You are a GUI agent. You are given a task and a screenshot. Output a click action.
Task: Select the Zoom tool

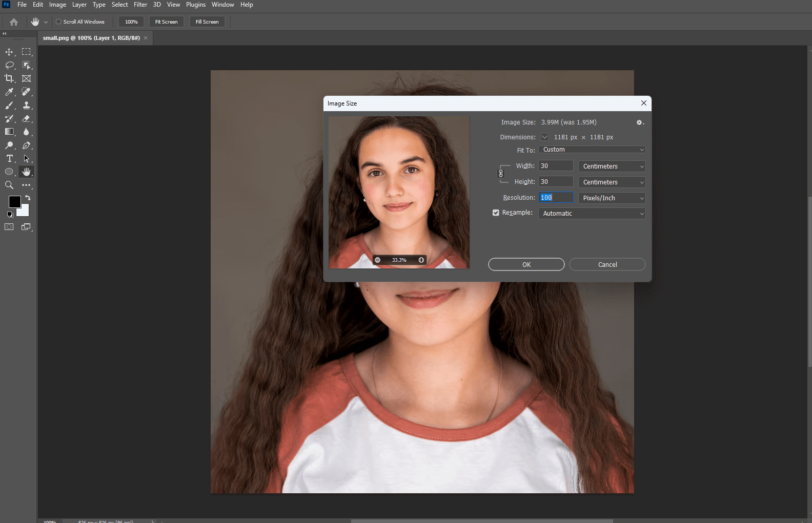tap(9, 185)
